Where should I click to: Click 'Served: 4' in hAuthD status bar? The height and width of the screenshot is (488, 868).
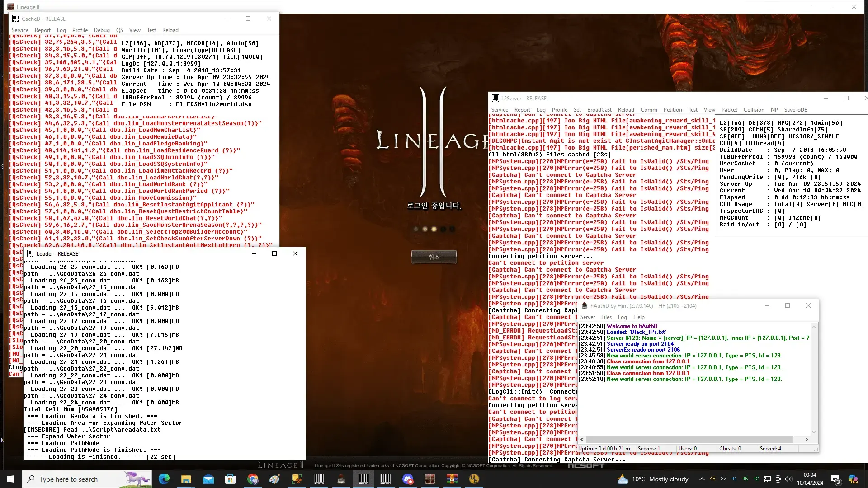pos(770,449)
